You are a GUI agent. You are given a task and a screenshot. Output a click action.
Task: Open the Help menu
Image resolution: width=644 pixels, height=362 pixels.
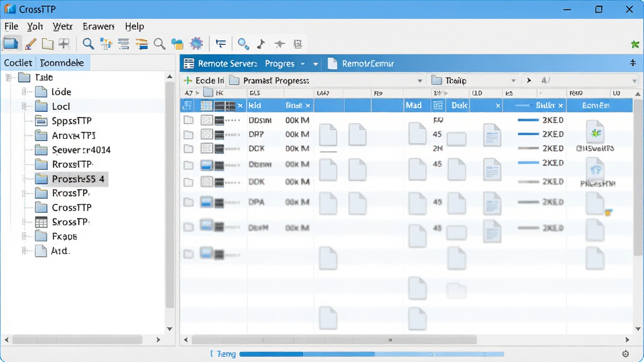click(x=135, y=26)
